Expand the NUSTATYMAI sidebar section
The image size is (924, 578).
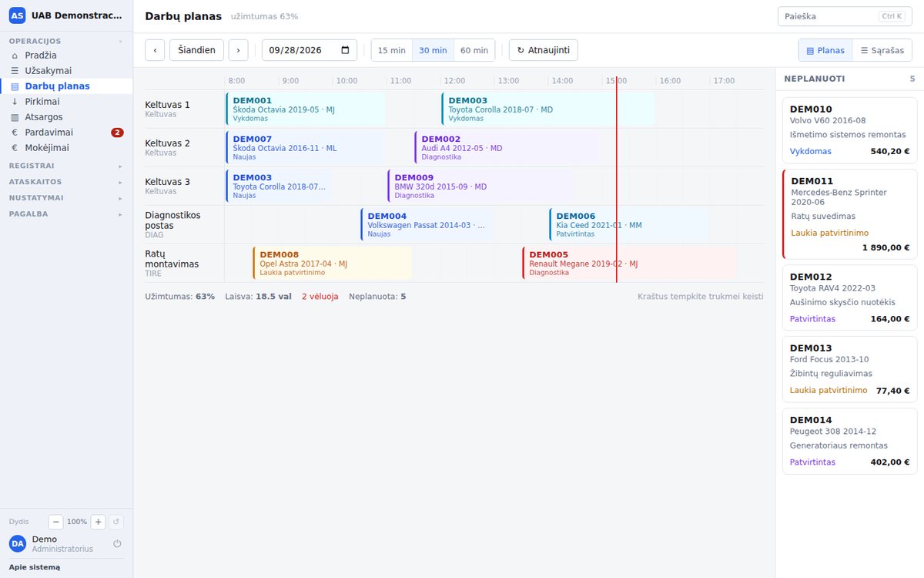66,198
